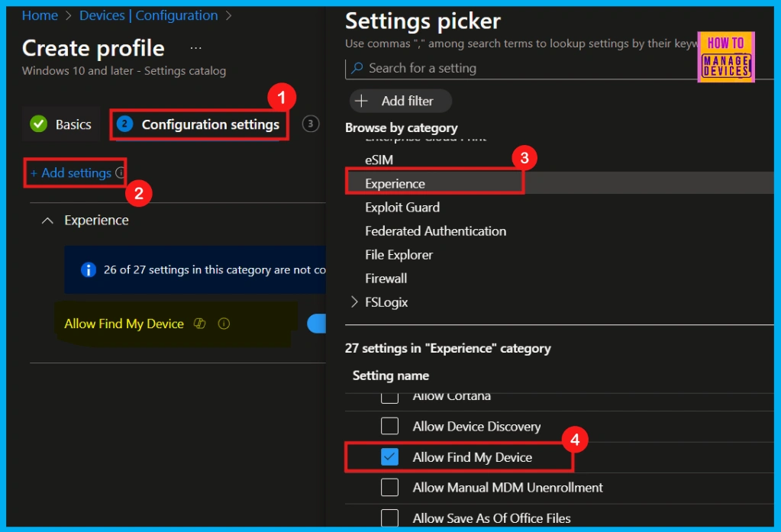Click the blue info icon in banner
The width and height of the screenshot is (781, 532).
click(x=88, y=269)
